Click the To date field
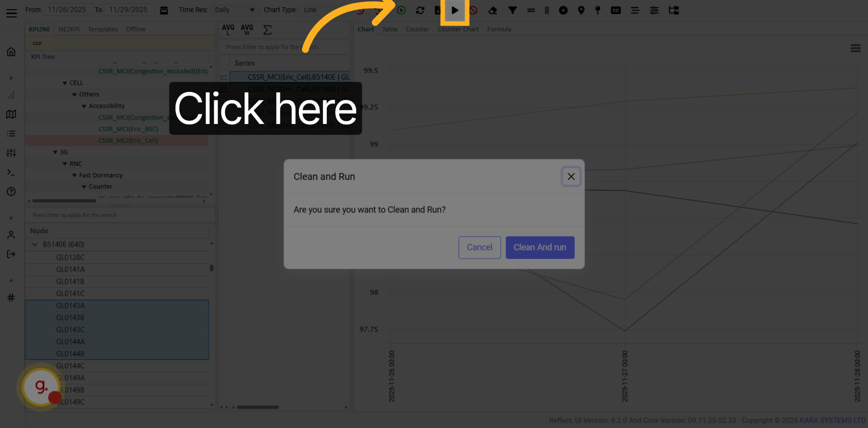Viewport: 868px width, 428px height. pos(128,10)
